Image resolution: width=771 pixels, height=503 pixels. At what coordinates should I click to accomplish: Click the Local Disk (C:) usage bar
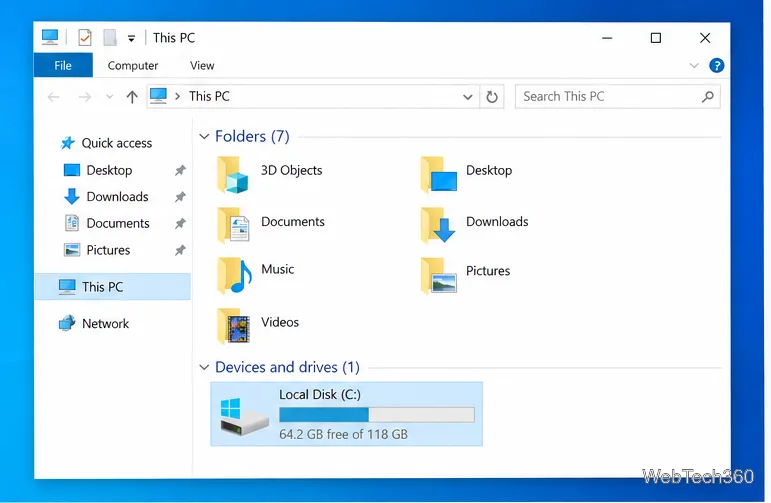click(x=377, y=414)
